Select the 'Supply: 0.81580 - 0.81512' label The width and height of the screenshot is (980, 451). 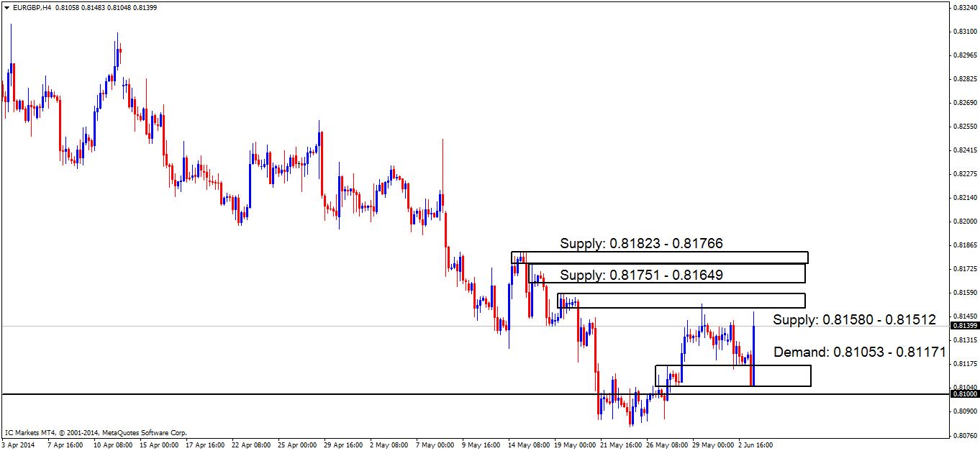(x=854, y=319)
